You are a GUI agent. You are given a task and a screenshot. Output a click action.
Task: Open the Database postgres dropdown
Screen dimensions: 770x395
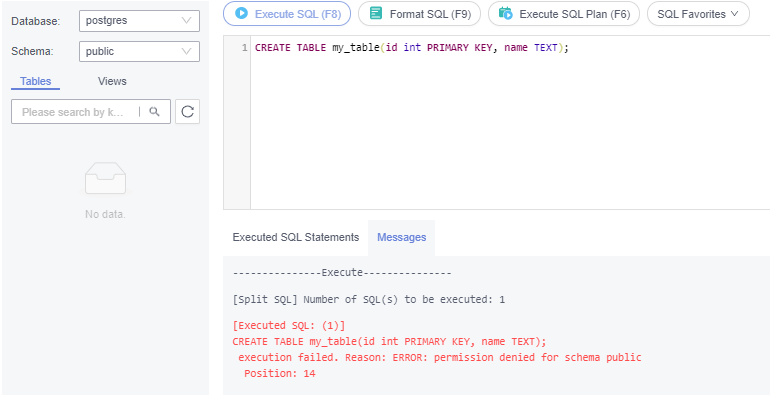(x=139, y=21)
